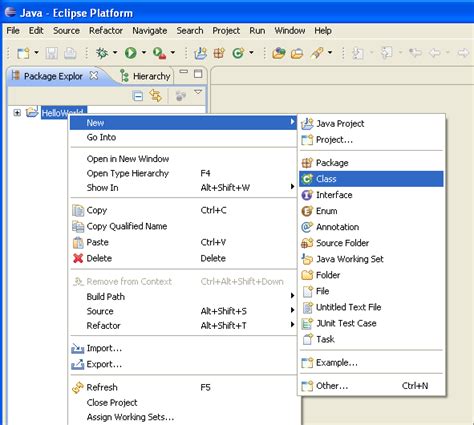Select Folder in the New submenu
The width and height of the screenshot is (474, 425).
371,275
